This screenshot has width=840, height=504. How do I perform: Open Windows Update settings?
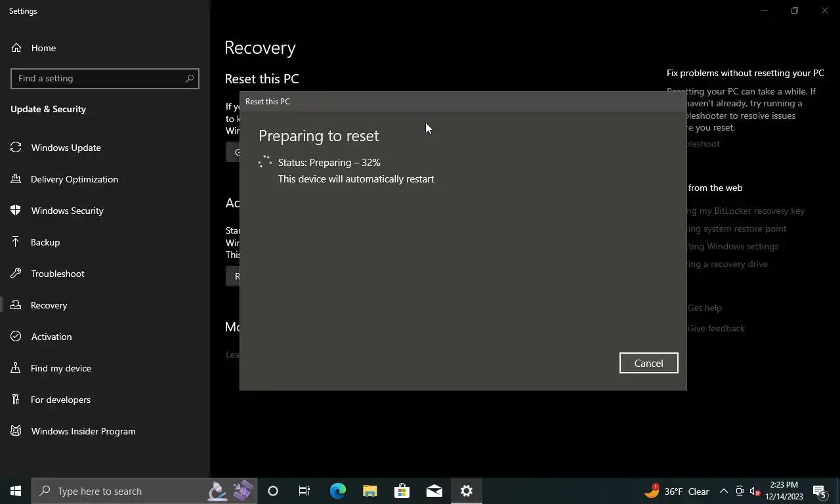(x=105, y=148)
